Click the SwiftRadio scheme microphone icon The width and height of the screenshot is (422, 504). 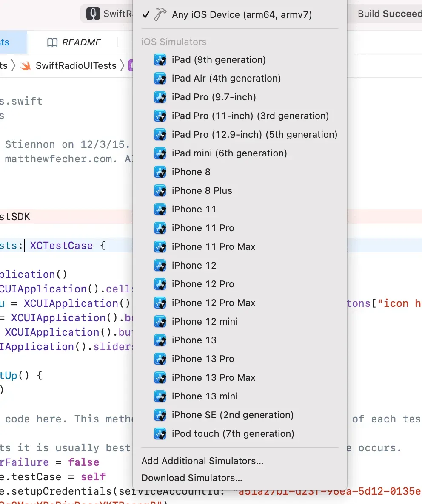pos(93,14)
